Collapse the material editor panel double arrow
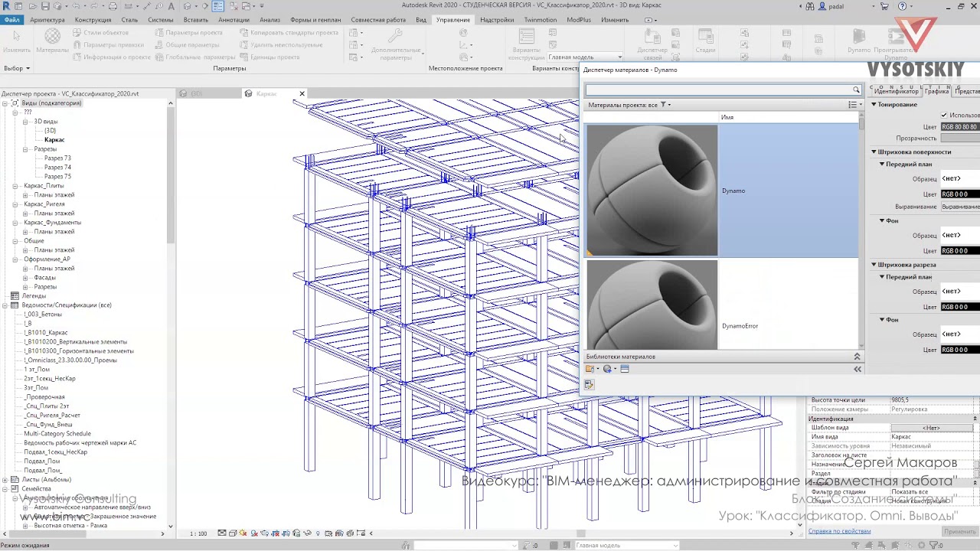The width and height of the screenshot is (980, 551). coord(857,369)
